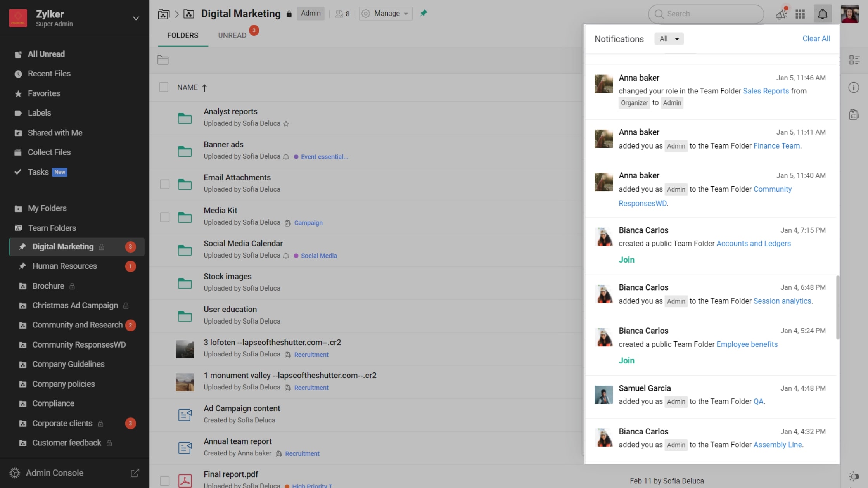Open My Folders section

[47, 208]
